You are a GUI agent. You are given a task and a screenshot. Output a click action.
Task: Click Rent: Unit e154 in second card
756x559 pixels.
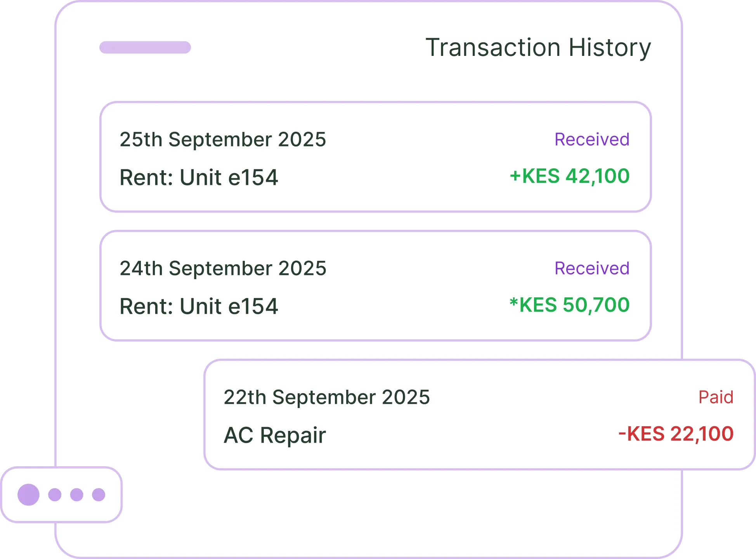tap(199, 306)
